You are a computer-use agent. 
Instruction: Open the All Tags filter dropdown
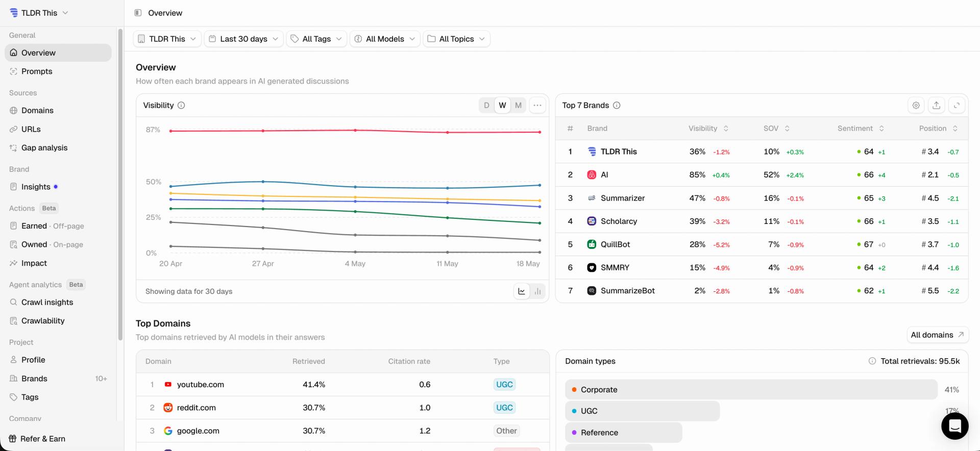pos(317,39)
